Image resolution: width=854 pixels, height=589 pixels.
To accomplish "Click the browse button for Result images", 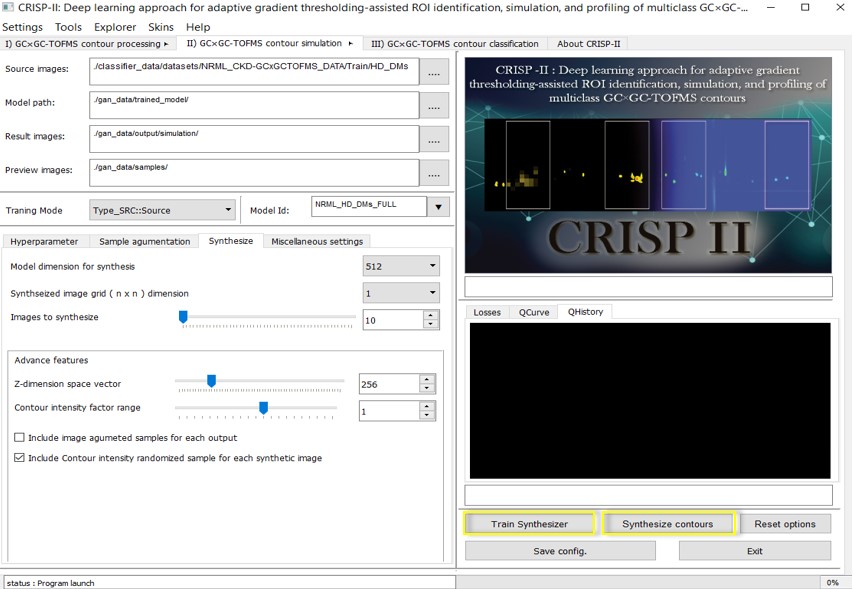I will coord(433,139).
